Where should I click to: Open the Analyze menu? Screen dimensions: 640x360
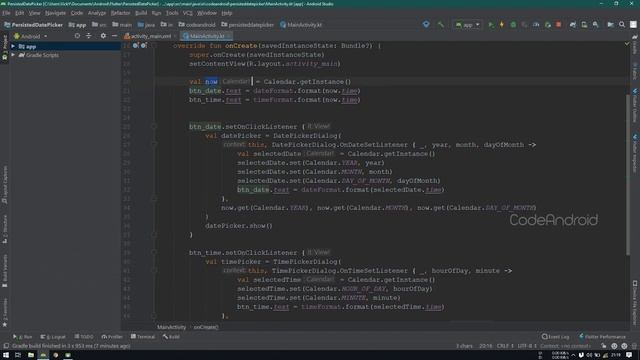pyautogui.click(x=97, y=13)
